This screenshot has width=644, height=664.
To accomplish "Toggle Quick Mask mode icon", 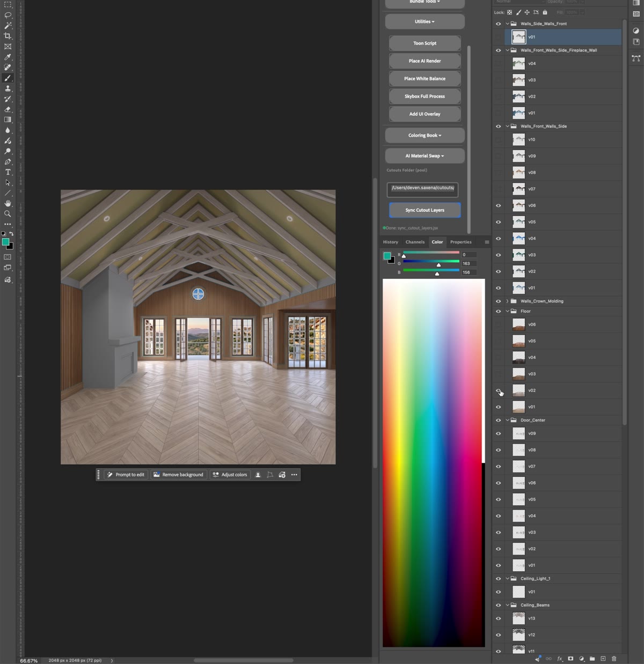I will (8, 257).
